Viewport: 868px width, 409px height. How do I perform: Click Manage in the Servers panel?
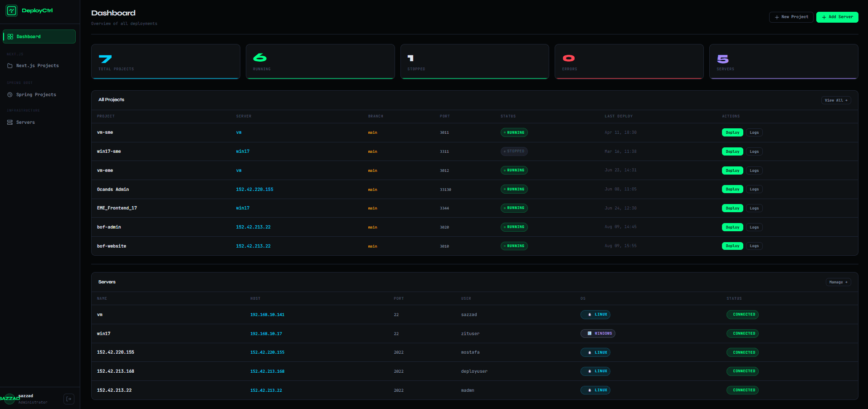click(838, 282)
